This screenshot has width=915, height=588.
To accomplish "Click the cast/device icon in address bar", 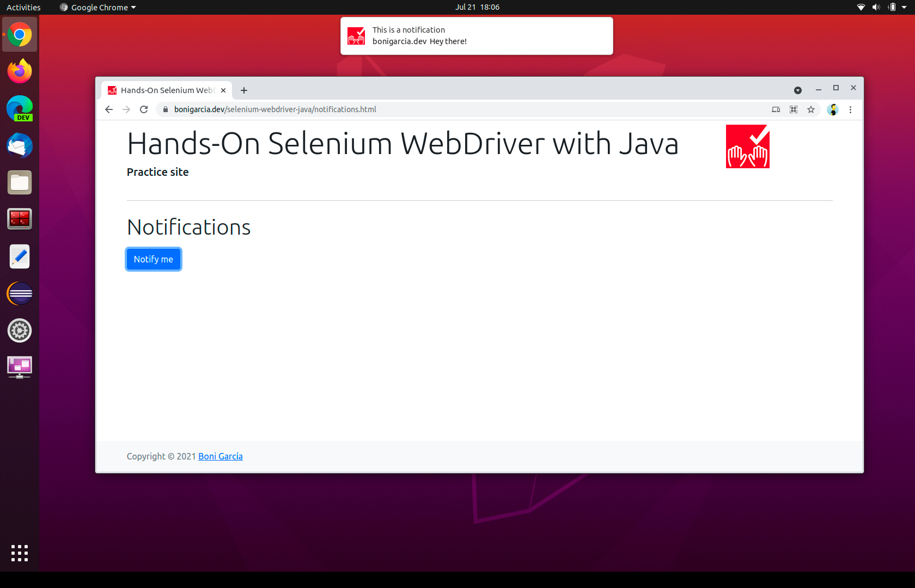I will (x=776, y=109).
